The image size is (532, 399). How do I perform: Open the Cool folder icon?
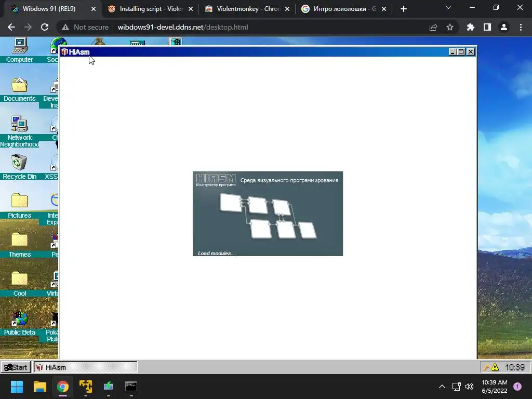tap(20, 284)
